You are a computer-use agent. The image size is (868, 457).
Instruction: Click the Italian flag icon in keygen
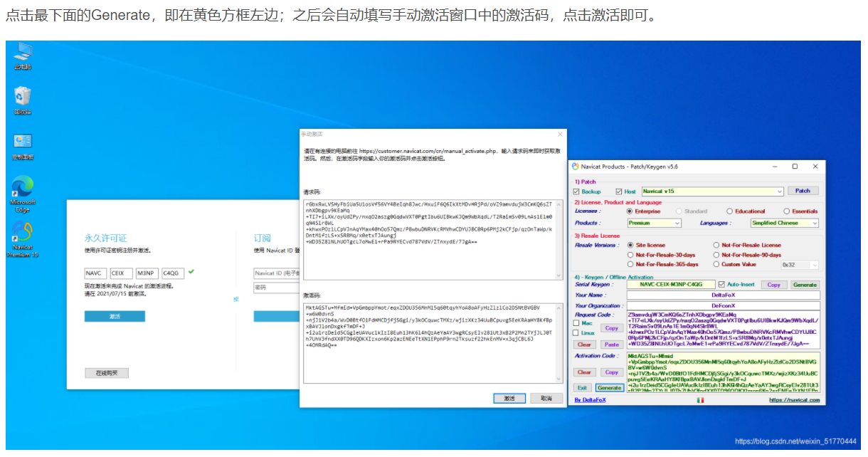click(x=700, y=400)
